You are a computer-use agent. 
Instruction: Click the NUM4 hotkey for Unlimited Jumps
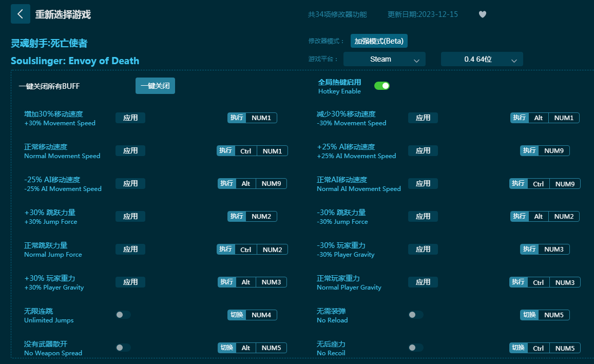(x=261, y=315)
